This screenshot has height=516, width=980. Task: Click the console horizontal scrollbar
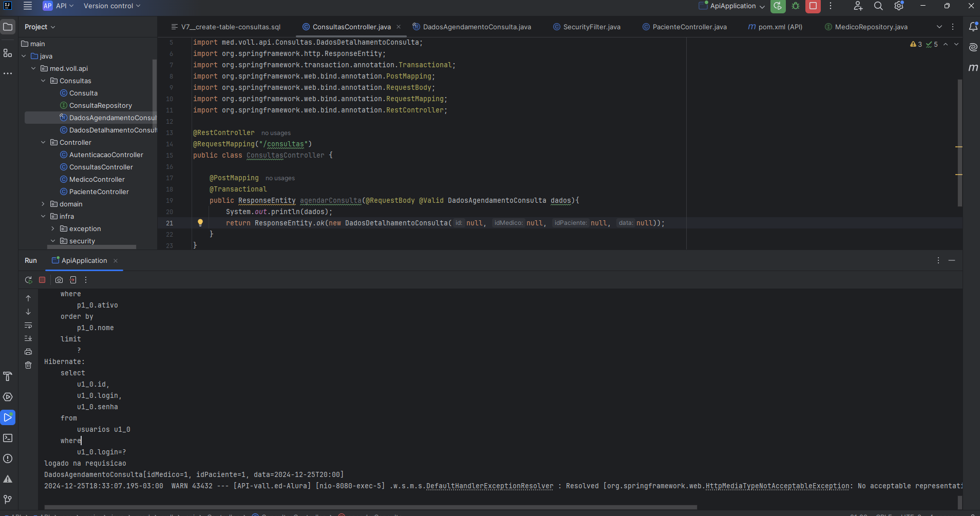tap(370, 507)
